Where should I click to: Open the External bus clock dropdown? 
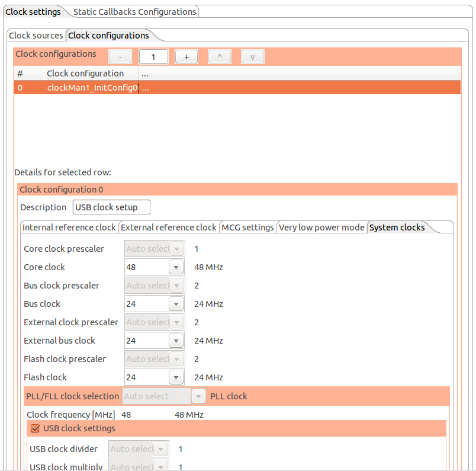pos(176,340)
